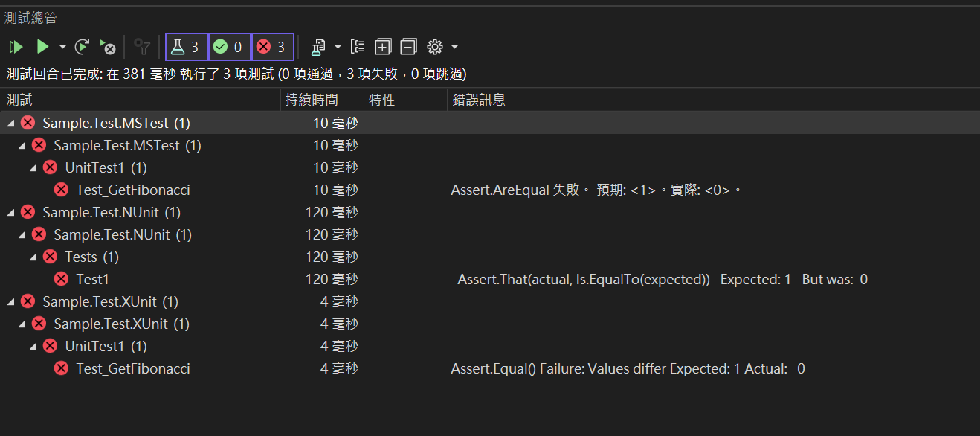Screen dimensions: 980x436
Task: Click the group-by hierarchy icon
Action: (358, 47)
